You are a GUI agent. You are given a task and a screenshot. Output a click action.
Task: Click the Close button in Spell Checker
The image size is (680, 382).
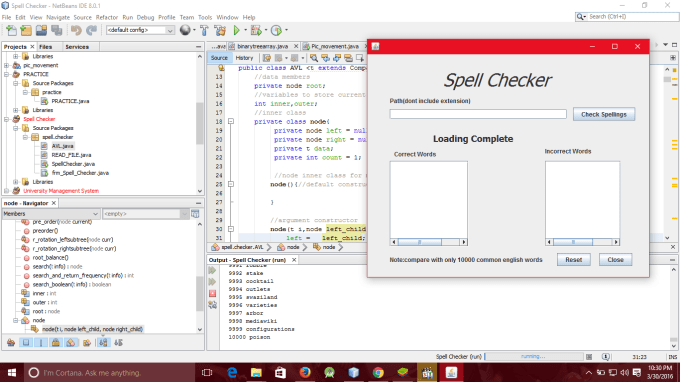(615, 260)
